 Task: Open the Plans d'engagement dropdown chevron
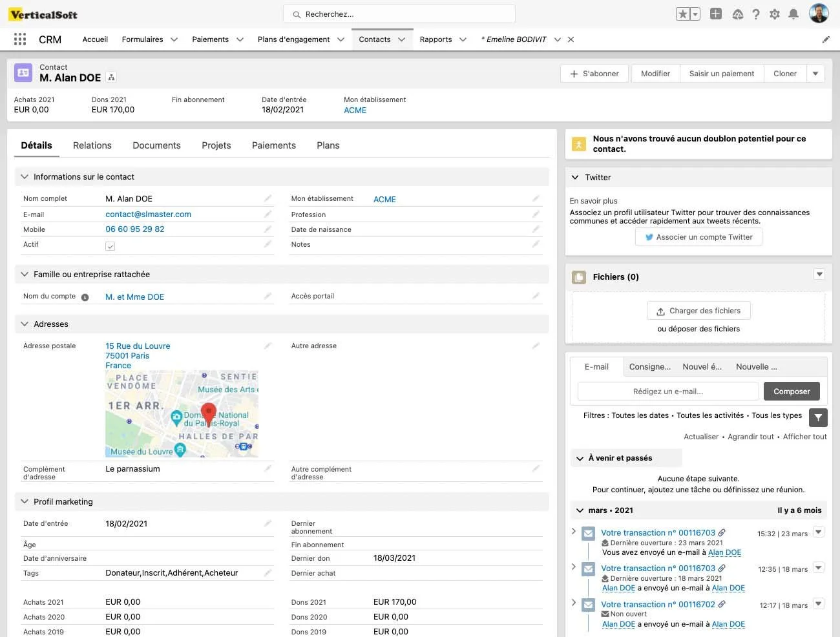coord(341,39)
